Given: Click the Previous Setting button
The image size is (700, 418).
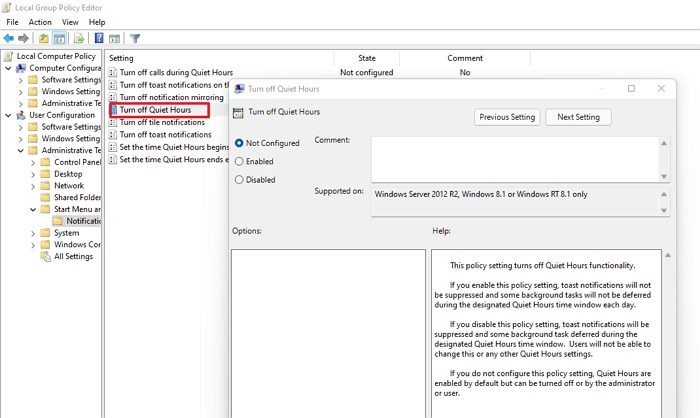Looking at the screenshot, I should click(x=507, y=117).
